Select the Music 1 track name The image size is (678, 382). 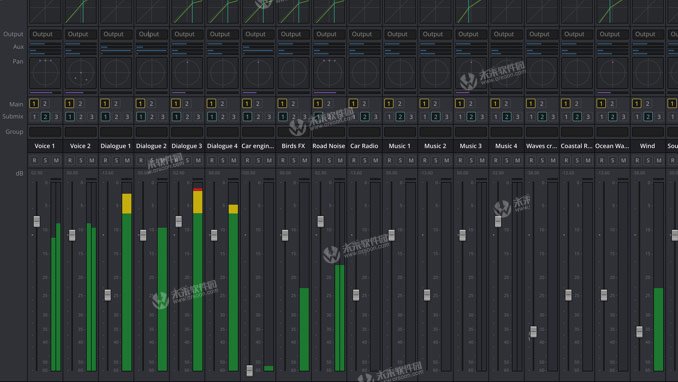[x=400, y=146]
